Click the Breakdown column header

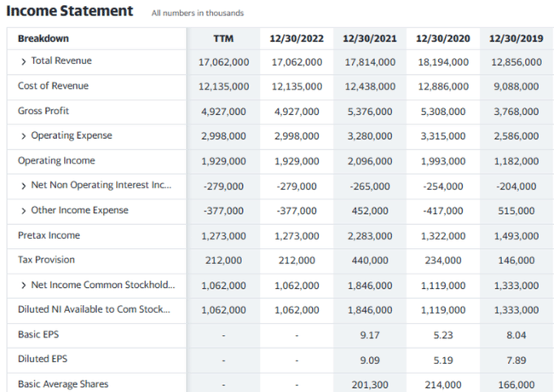43,39
